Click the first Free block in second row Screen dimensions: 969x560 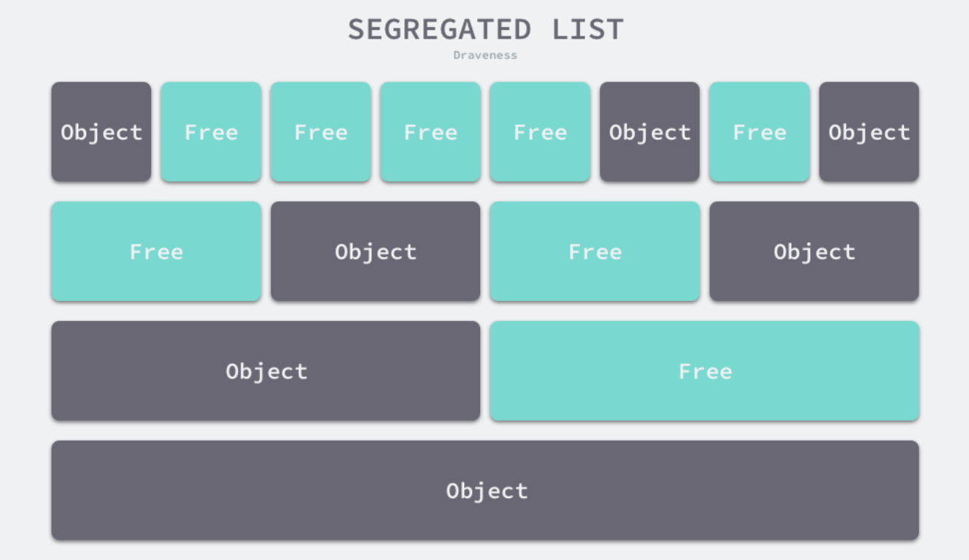click(156, 252)
